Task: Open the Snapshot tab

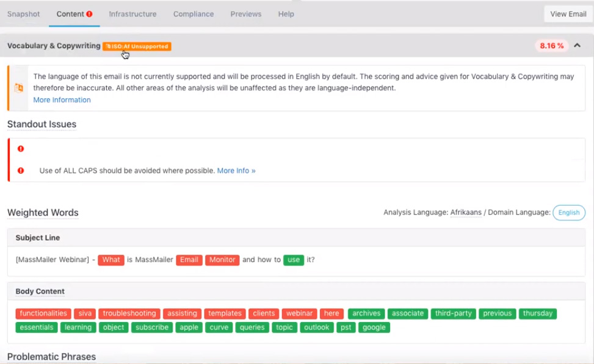Action: point(23,14)
